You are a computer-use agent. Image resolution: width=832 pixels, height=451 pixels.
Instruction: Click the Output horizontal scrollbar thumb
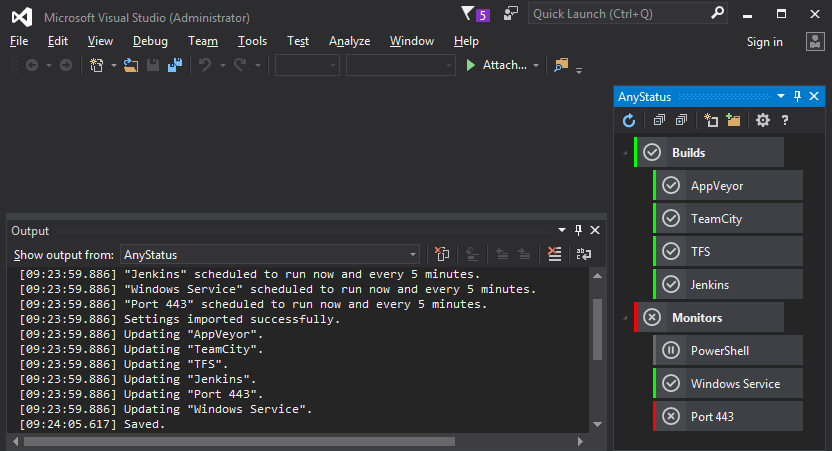click(240, 440)
